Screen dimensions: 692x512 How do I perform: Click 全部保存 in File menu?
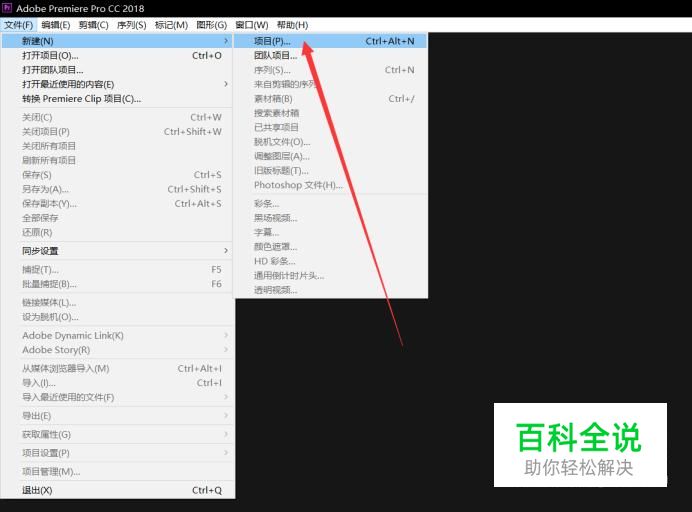pyautogui.click(x=117, y=218)
